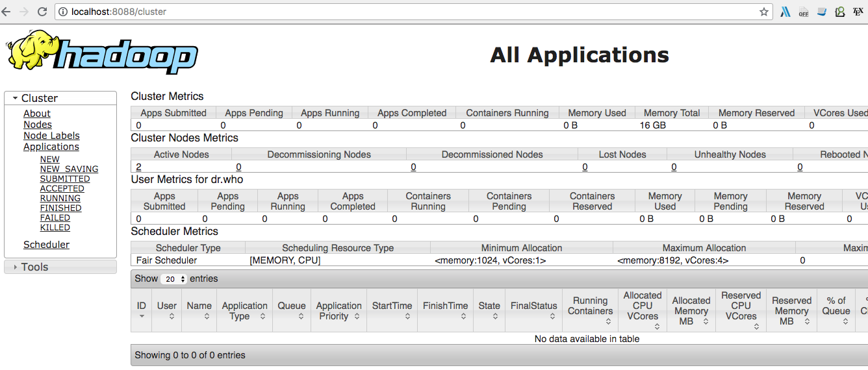868x370 pixels.
Task: Filter applications by SUBMITTED state
Action: 65,179
